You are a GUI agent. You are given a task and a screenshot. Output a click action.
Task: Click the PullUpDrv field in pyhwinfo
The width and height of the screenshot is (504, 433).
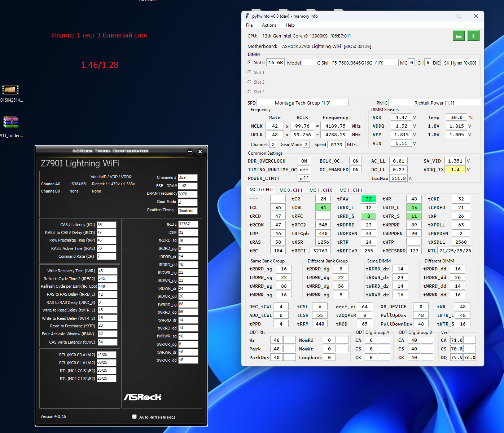click(x=421, y=315)
